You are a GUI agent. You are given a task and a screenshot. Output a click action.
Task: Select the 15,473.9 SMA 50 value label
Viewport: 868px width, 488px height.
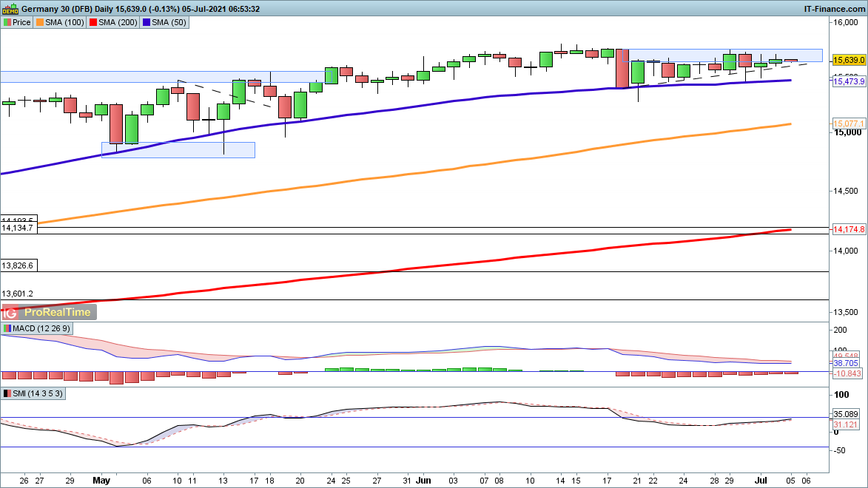[x=848, y=82]
